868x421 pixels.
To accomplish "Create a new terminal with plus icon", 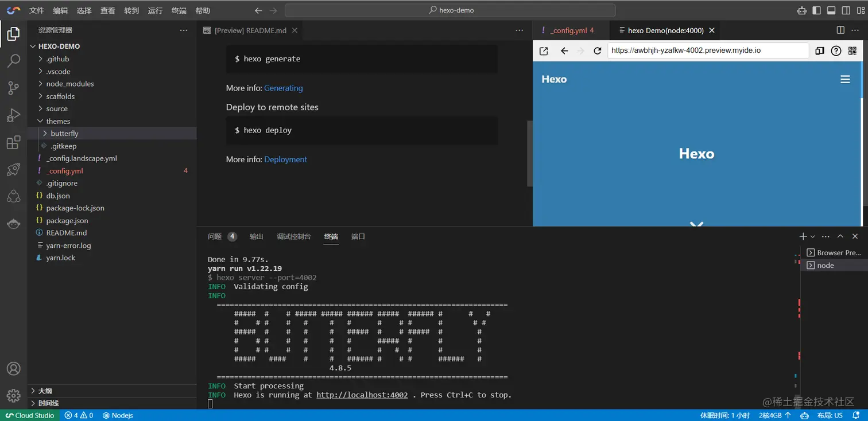I will [803, 236].
